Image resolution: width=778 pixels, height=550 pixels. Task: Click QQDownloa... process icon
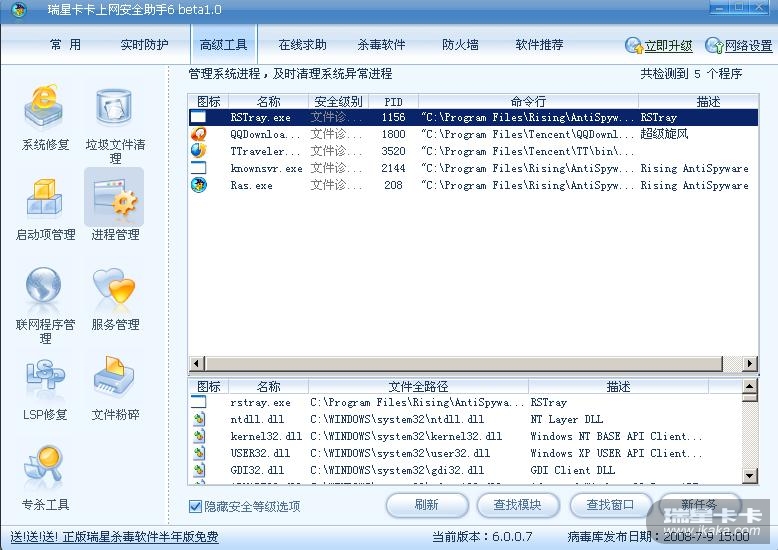click(x=198, y=134)
